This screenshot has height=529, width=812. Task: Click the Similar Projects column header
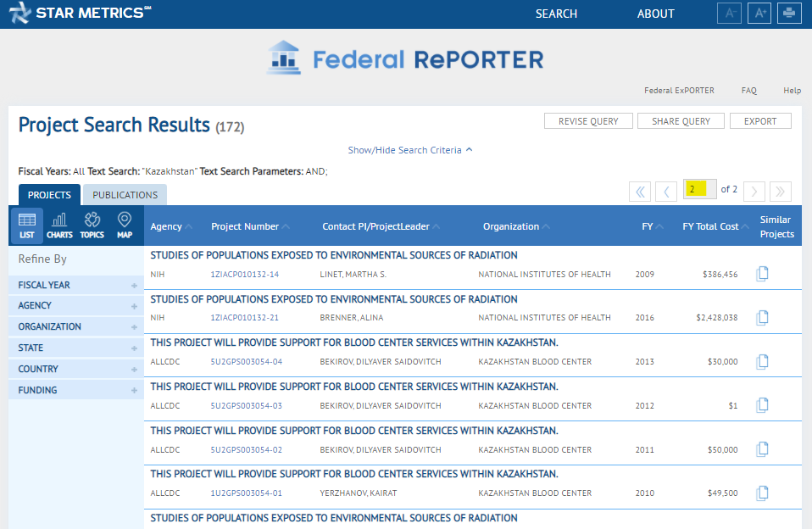pos(776,226)
